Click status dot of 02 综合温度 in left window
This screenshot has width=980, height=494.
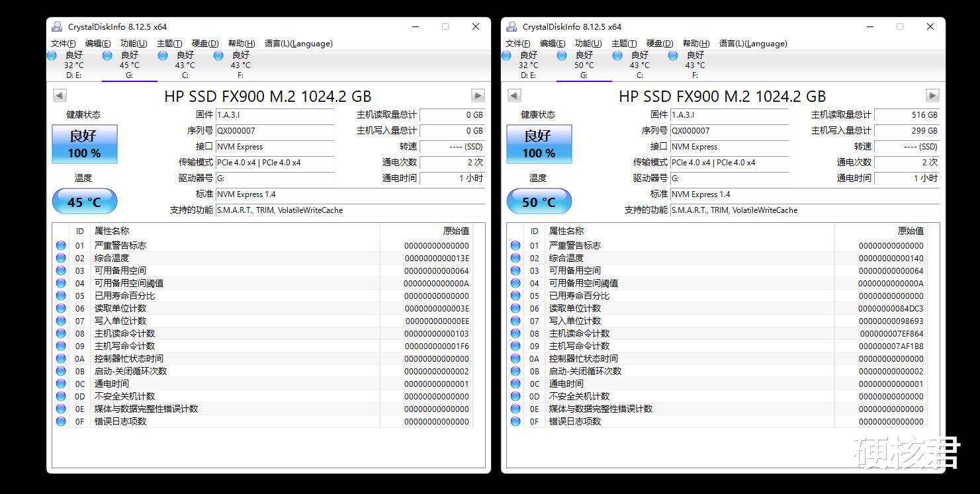pyautogui.click(x=61, y=258)
